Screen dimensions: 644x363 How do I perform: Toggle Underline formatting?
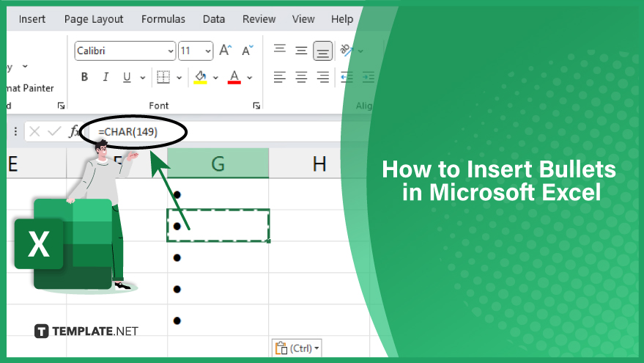tap(127, 77)
